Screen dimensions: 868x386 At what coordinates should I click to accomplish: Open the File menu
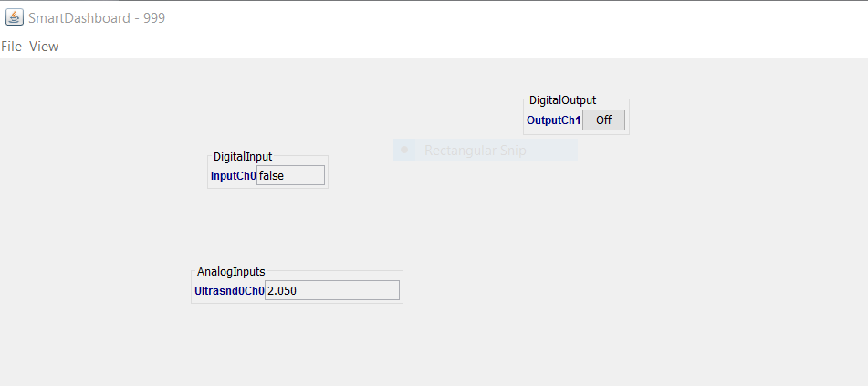pyautogui.click(x=11, y=47)
